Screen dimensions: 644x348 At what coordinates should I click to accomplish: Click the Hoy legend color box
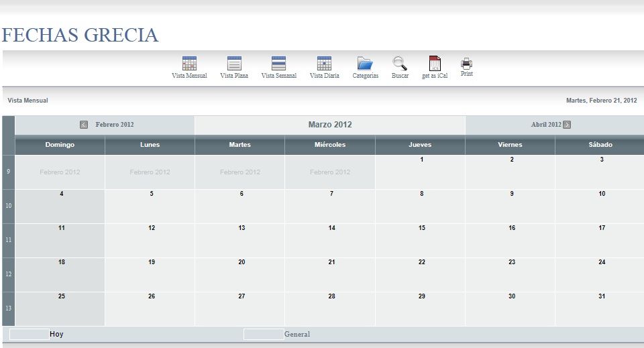(x=30, y=335)
